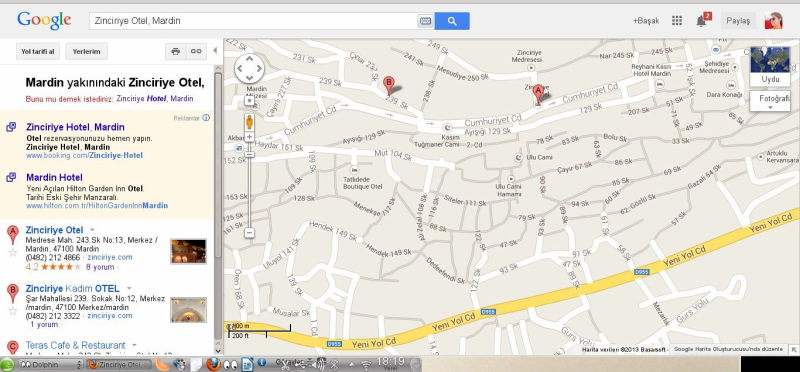The image size is (800, 372).
Task: Open the Google apps grid icon
Action: pos(677,21)
